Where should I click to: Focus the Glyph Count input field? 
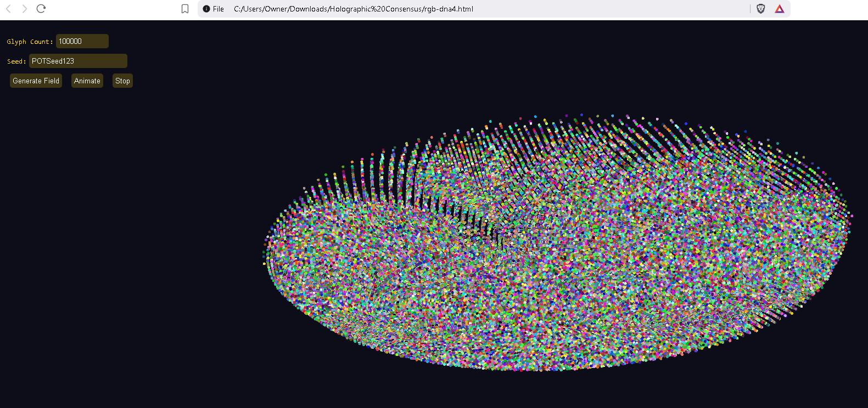(x=82, y=41)
